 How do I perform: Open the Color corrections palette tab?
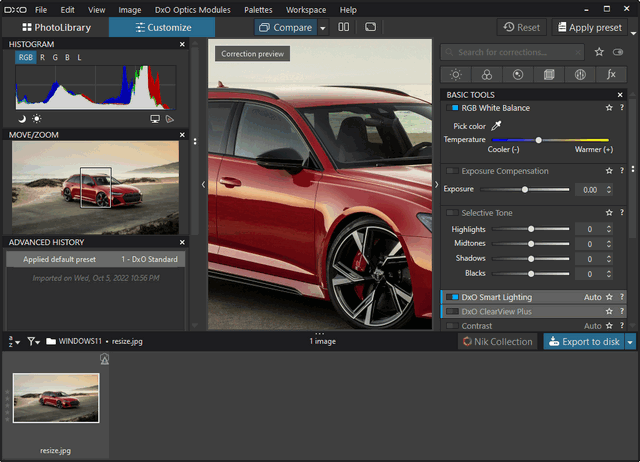[x=486, y=74]
